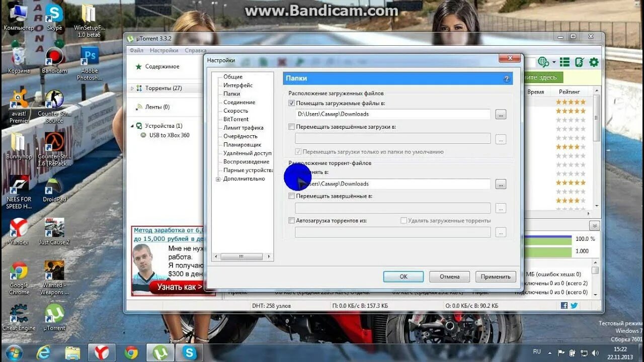This screenshot has width=644, height=362.
Task: Sort by Время column header
Action: 536,92
